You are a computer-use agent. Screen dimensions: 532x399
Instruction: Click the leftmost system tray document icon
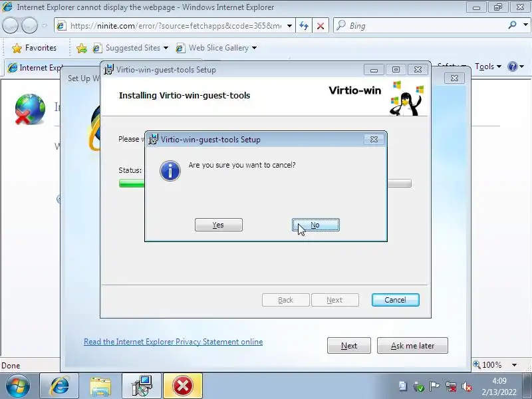403,386
